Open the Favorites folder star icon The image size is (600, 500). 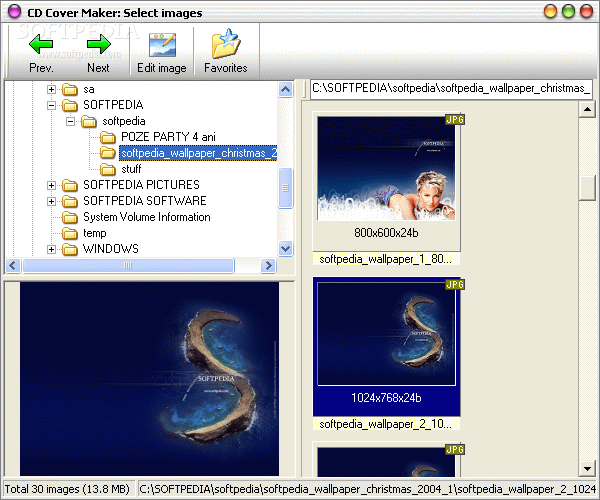226,43
